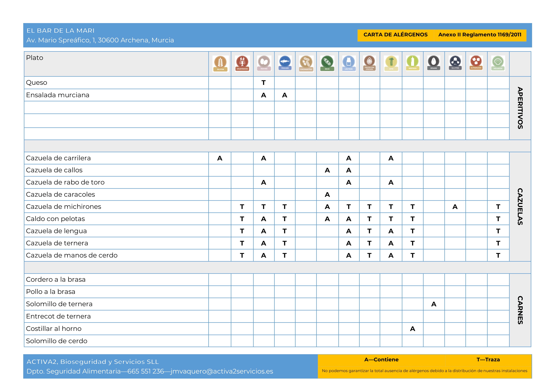The image size is (555, 392).
Task: Click the 'T—Traza' legend entry
Action: point(488,359)
